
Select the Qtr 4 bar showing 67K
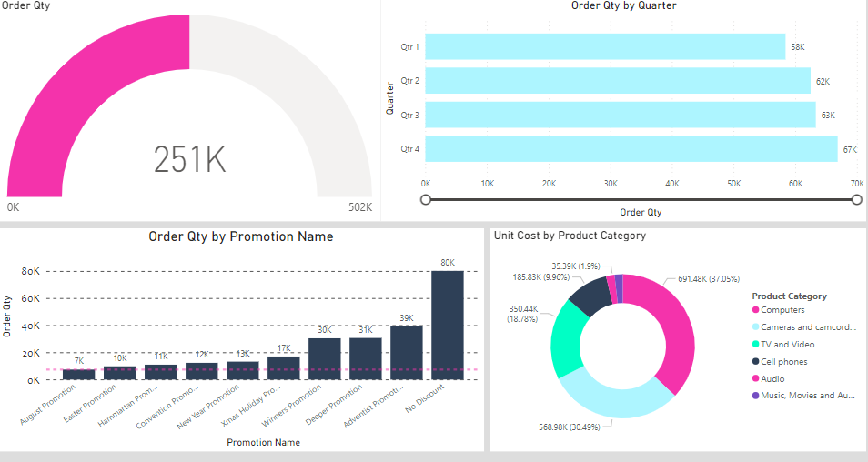click(631, 148)
